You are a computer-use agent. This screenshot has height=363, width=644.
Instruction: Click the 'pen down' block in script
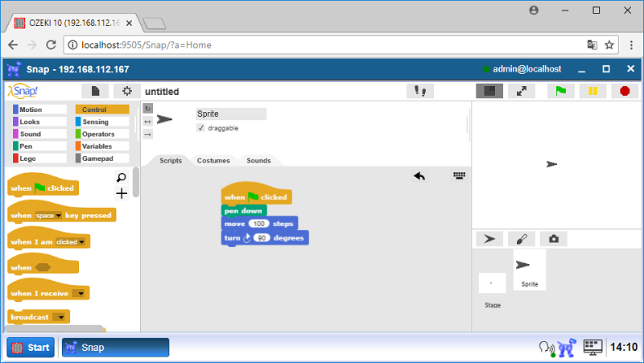point(244,211)
